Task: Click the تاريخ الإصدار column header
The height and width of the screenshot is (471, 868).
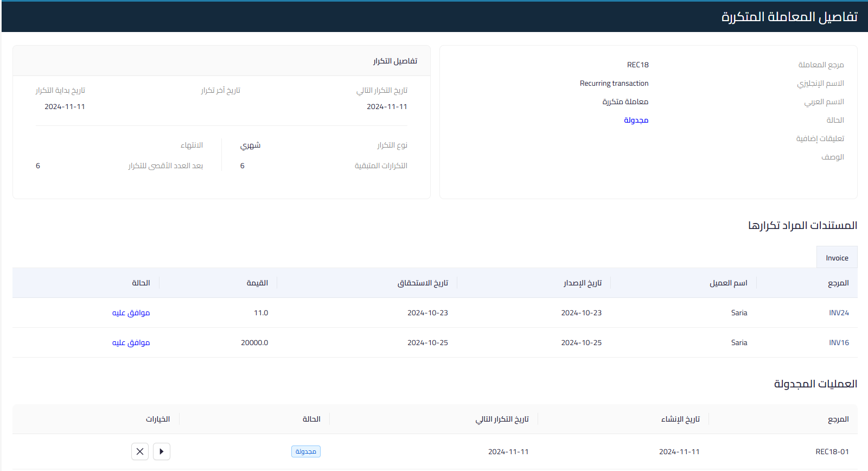Action: tap(583, 283)
